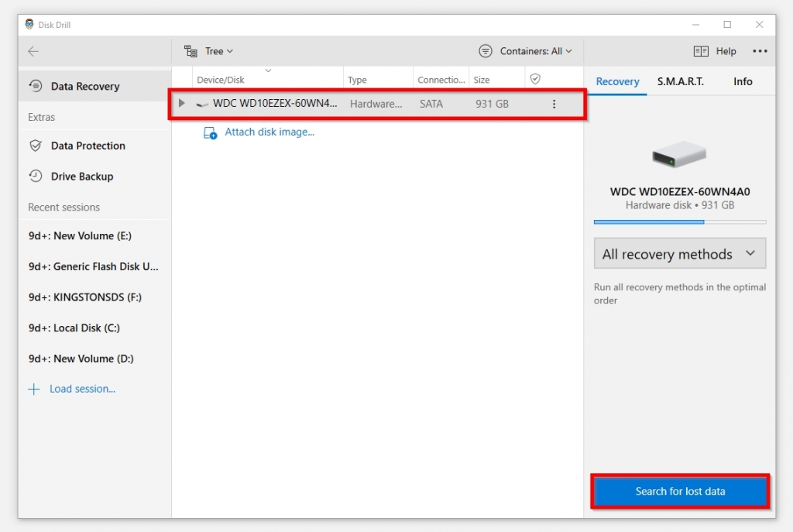
Task: Select the Data Protection shield icon
Action: 36,146
